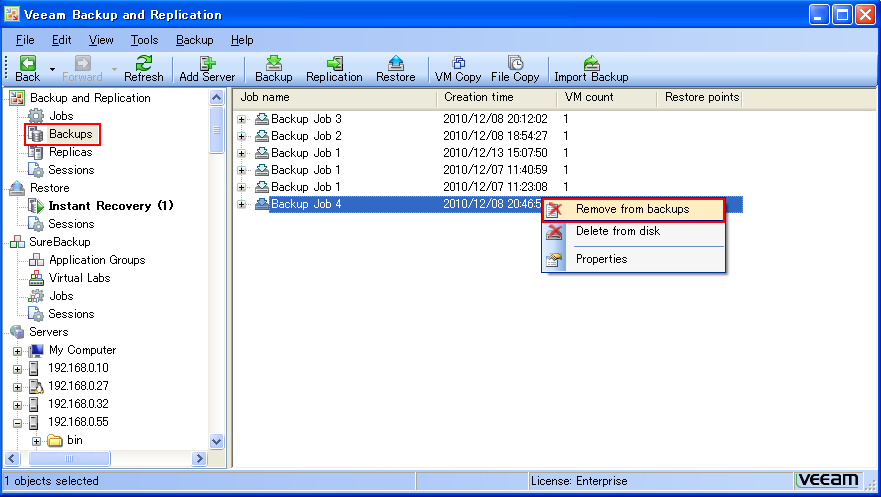
Task: Expand the 192.168.0.27 server node
Action: click(x=17, y=387)
